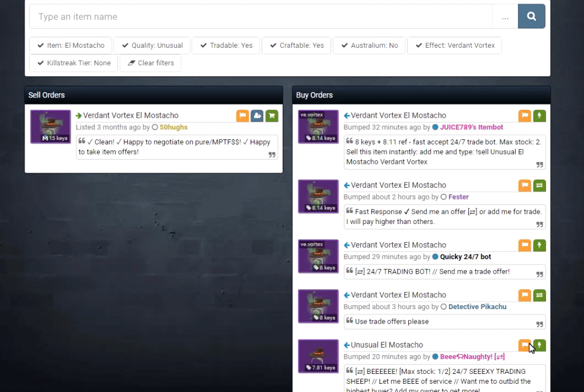Screen dimensions: 584x392
Task: Click the Buy Orders panel header
Action: [x=421, y=95]
